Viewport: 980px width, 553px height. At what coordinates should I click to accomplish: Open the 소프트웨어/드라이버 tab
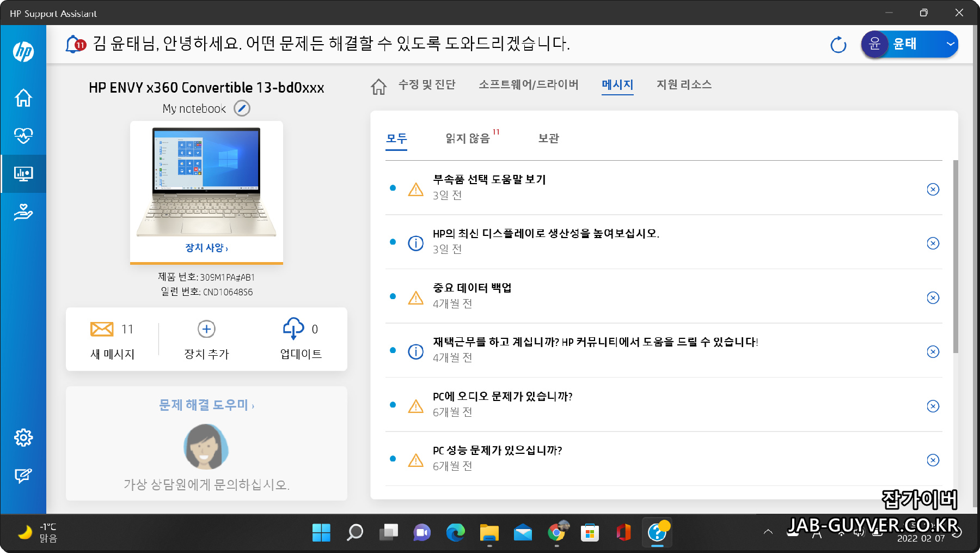click(x=529, y=84)
